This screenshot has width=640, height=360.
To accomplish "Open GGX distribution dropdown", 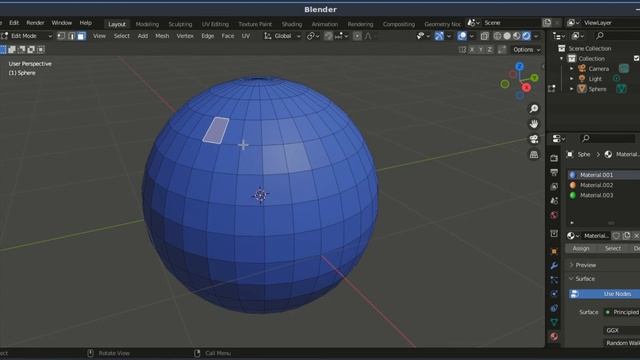I will [621, 330].
